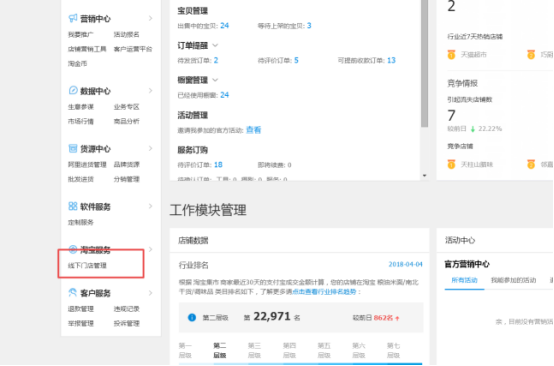Viewport: 554px width, 366px height.
Task: Expand the 客户服务 section chevron
Action: [151, 293]
